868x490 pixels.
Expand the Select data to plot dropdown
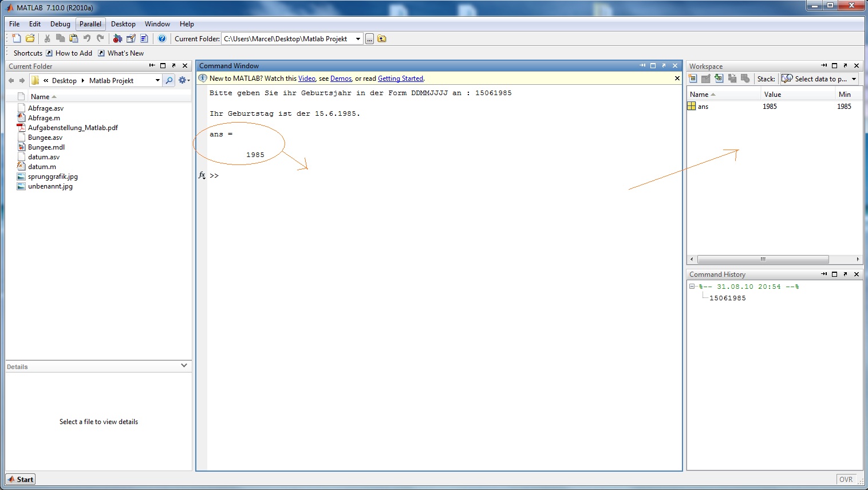point(854,79)
